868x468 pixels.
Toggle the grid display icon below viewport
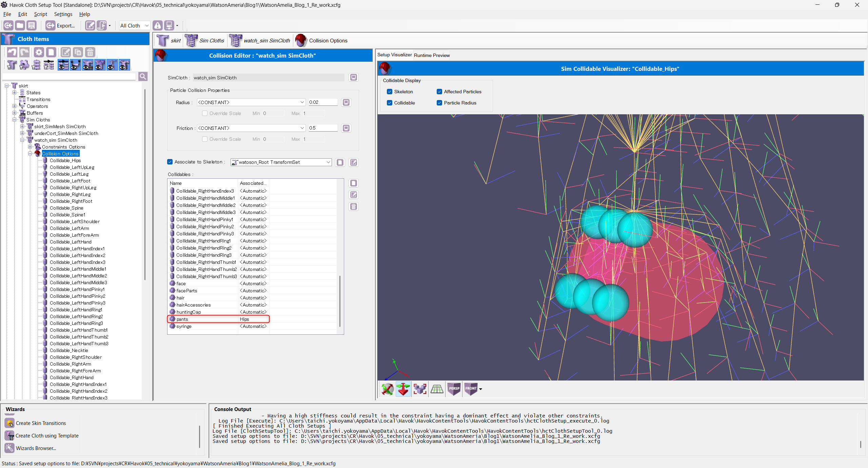pyautogui.click(x=437, y=389)
